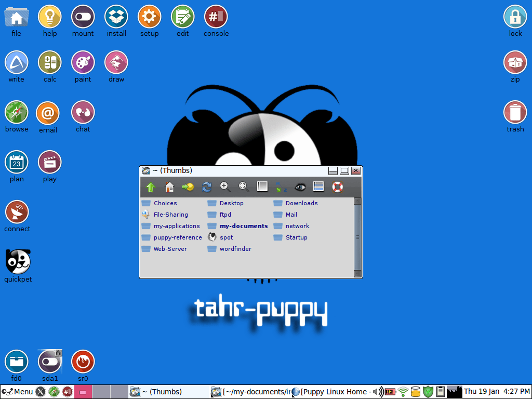Open the setup gear desktop icon
Viewport: 532px width, 399px height.
coord(149,21)
